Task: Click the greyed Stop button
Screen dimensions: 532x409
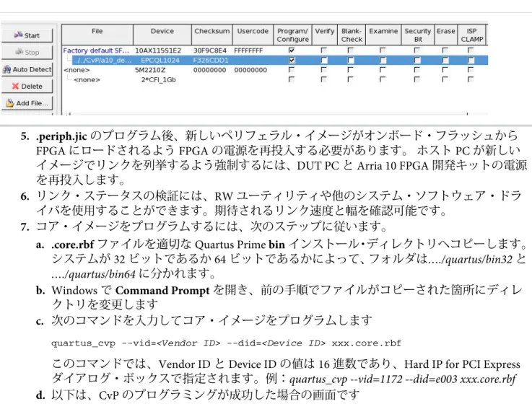Action: coord(27,52)
